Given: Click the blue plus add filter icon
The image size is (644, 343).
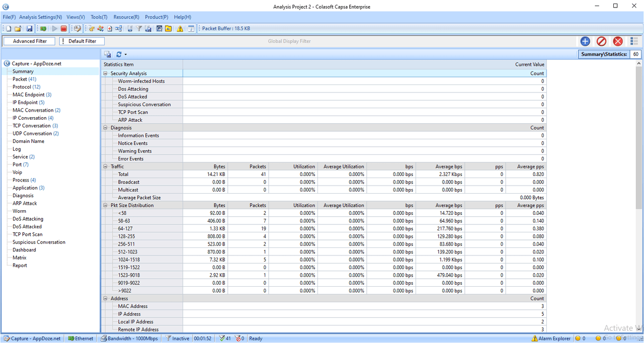Looking at the screenshot, I should pyautogui.click(x=585, y=41).
